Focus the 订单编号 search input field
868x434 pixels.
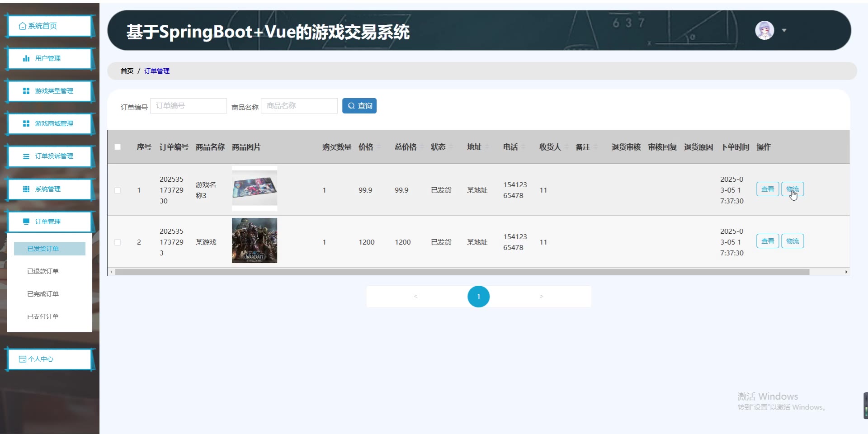pos(189,106)
